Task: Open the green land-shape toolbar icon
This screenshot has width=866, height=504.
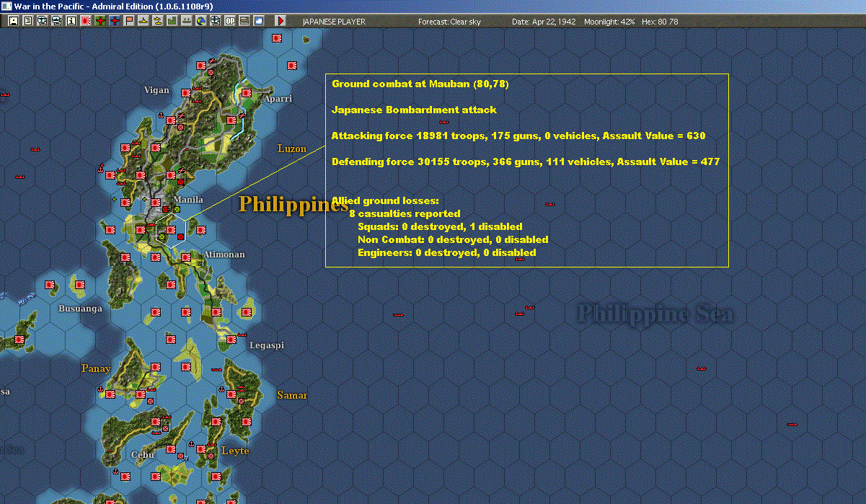Action: click(172, 22)
